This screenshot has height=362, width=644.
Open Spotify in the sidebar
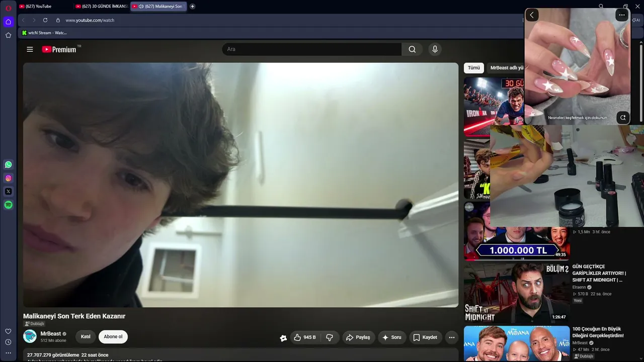tap(8, 205)
